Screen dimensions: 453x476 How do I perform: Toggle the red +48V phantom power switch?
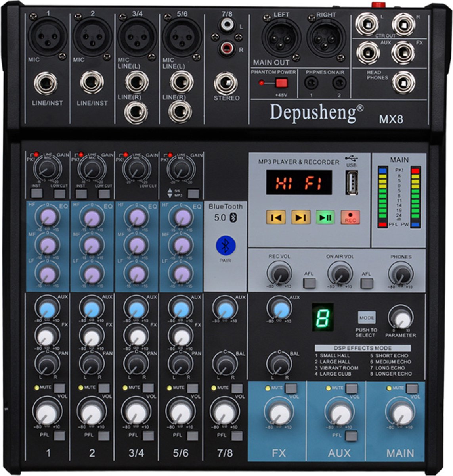[x=281, y=83]
